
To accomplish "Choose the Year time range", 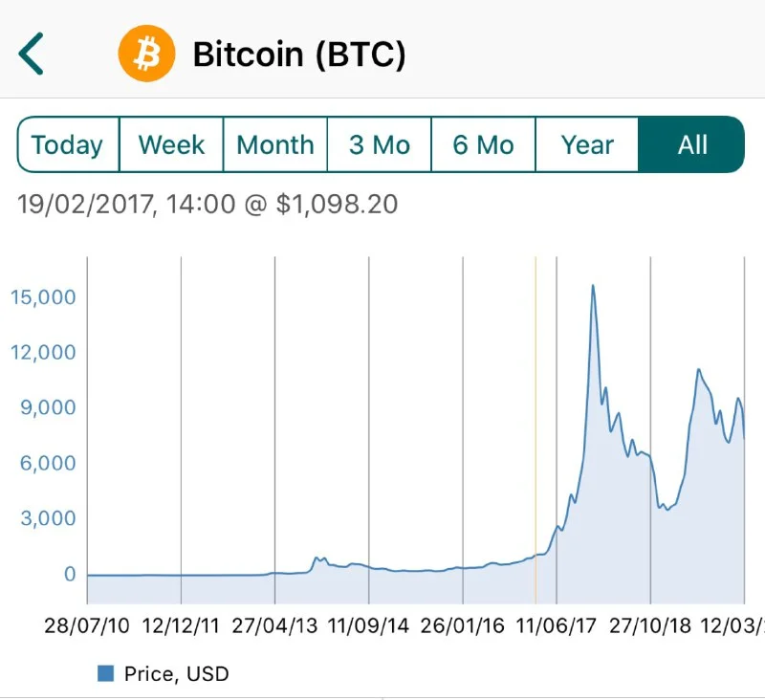I will pyautogui.click(x=587, y=145).
